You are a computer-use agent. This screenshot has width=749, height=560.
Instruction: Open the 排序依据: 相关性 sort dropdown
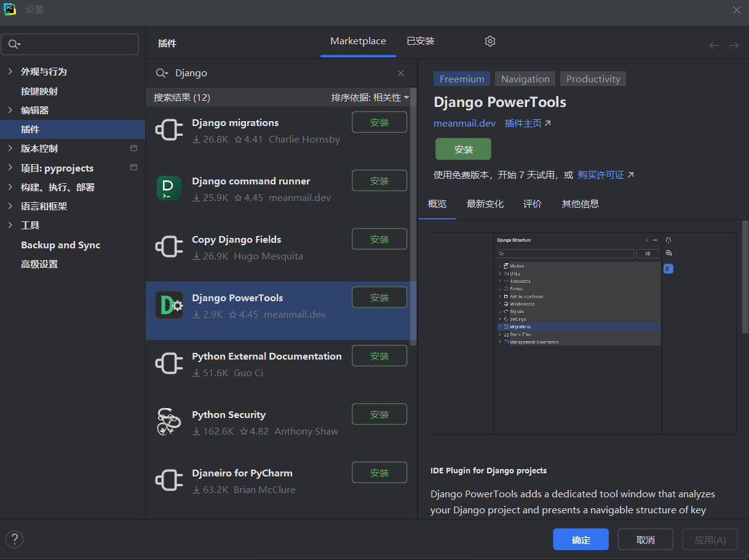pos(370,98)
